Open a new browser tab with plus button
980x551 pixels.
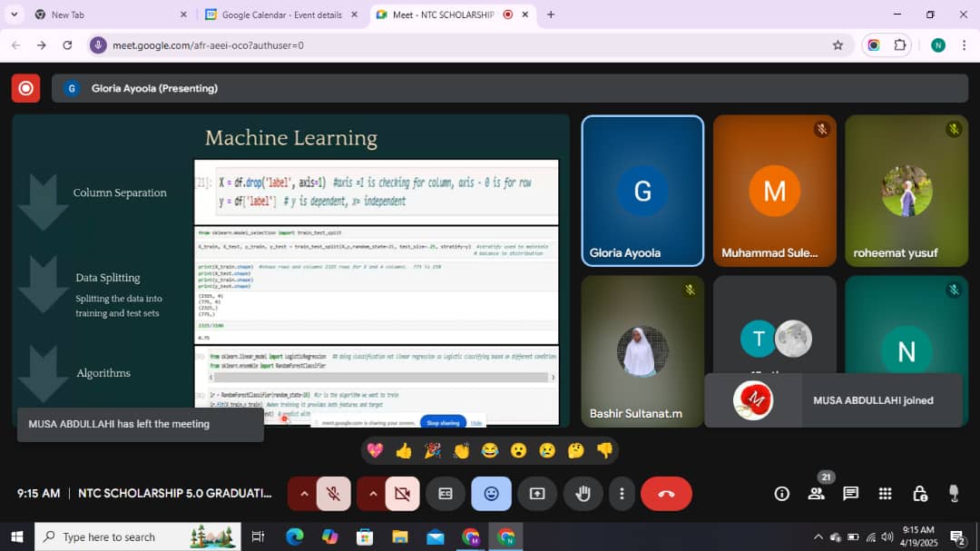pos(551,15)
